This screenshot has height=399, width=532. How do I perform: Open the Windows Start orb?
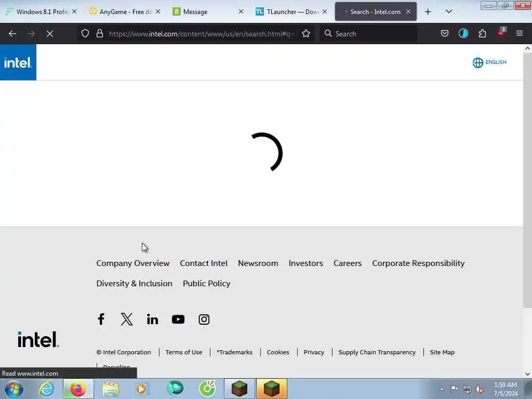[14, 389]
